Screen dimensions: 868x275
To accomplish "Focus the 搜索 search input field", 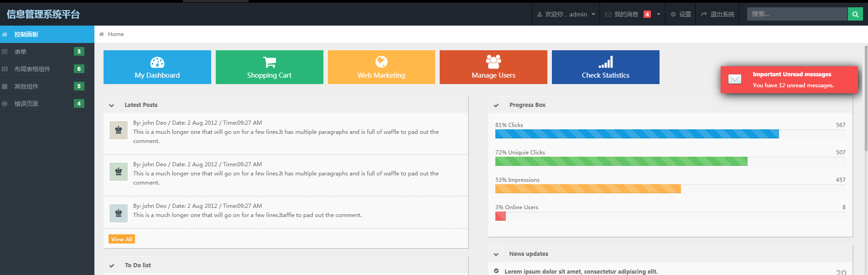I will tap(797, 14).
